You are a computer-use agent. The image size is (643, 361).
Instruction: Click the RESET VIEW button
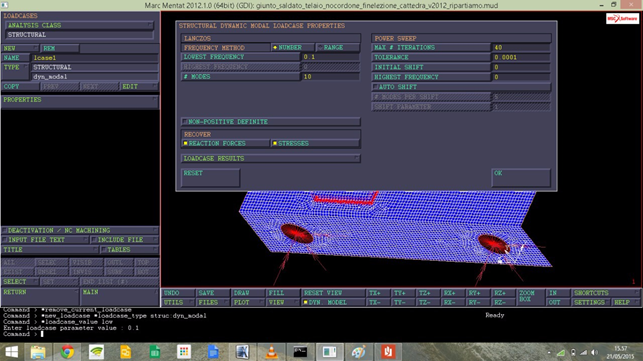click(333, 293)
